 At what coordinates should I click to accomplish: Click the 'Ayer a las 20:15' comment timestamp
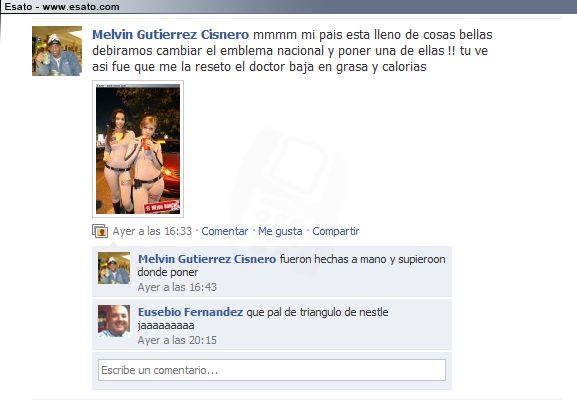(177, 340)
